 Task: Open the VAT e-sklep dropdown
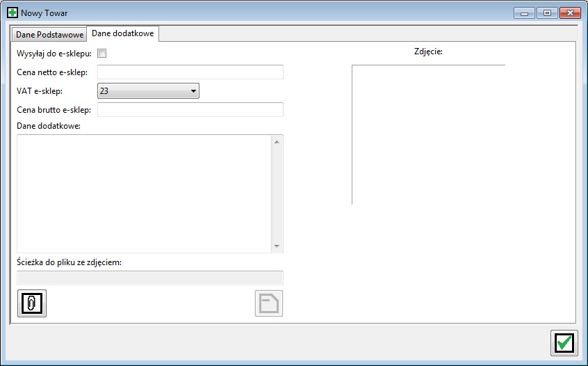148,91
